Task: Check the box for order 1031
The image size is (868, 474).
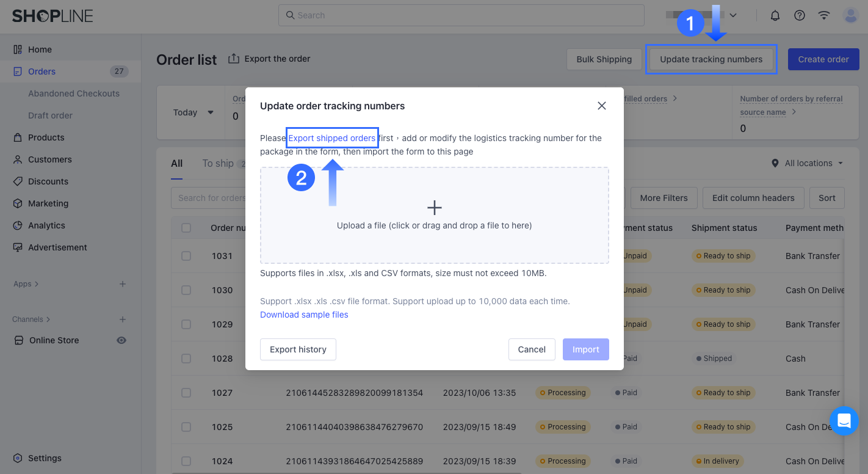Action: point(186,256)
